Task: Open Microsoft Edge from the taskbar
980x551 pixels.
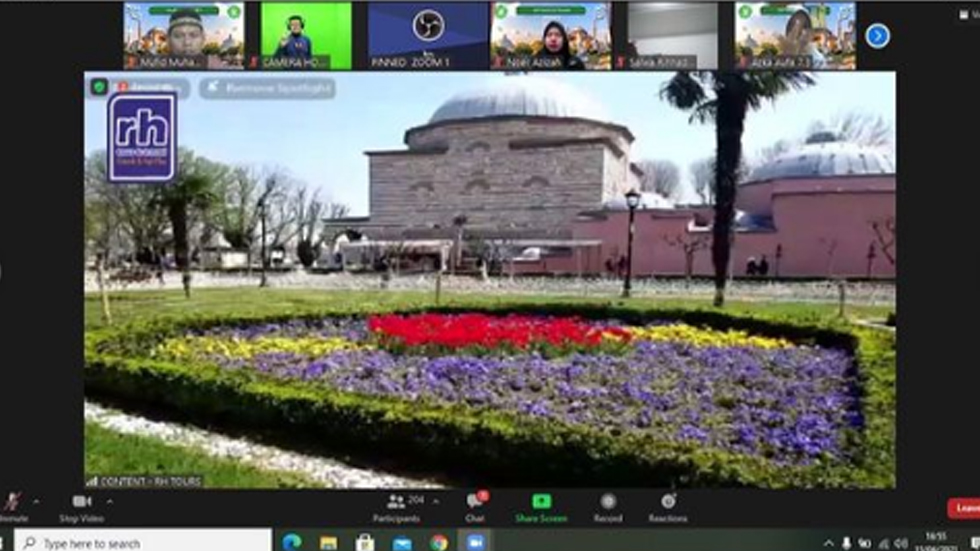Action: tap(292, 542)
